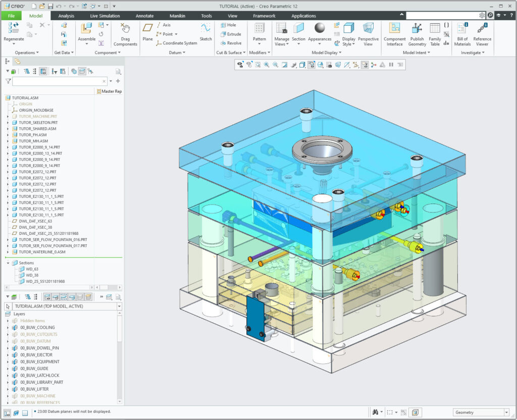
Task: Open TUTORIAL.ASM active model dropdown
Action: click(x=119, y=306)
